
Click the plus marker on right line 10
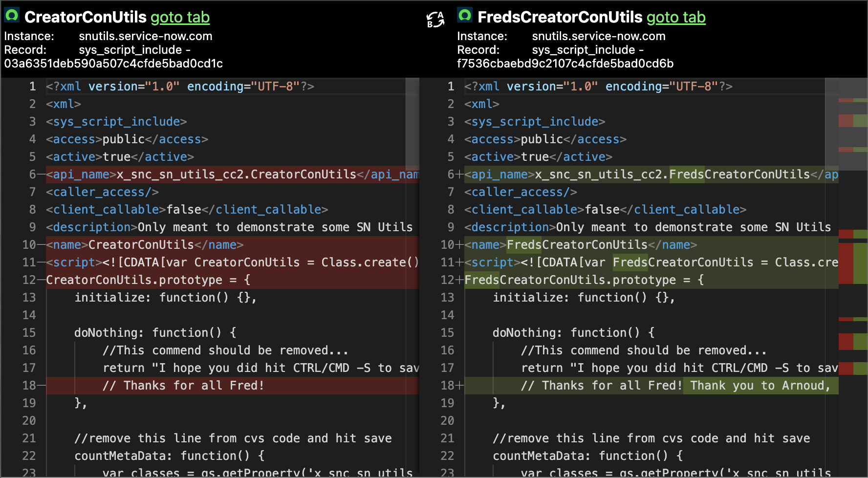click(459, 245)
